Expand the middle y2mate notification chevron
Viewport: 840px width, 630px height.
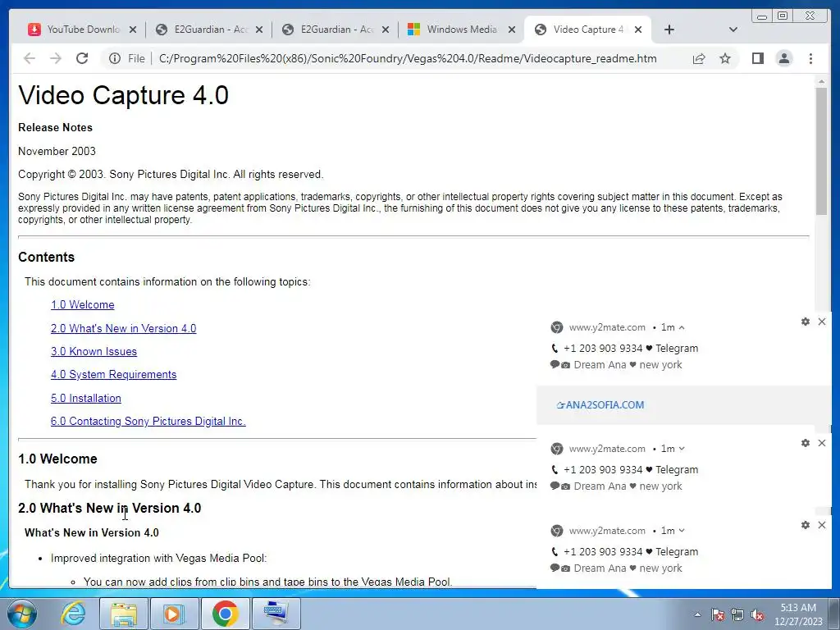tap(682, 449)
